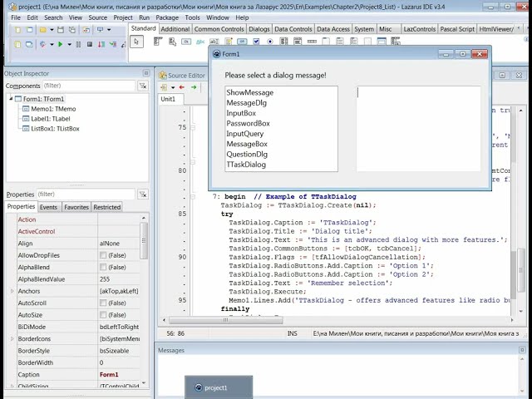Toggle between form and unit view
532x399 pixels.
pyautogui.click(x=86, y=30)
